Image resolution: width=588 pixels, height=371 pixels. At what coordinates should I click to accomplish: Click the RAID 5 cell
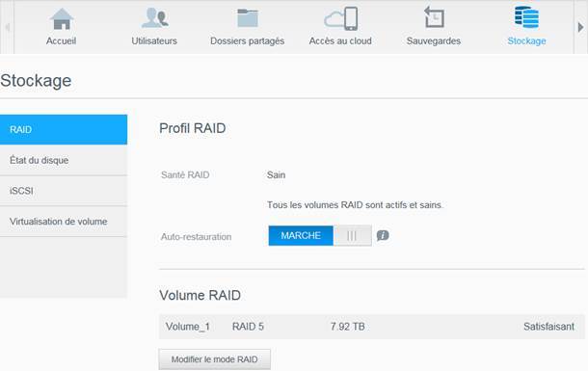248,327
